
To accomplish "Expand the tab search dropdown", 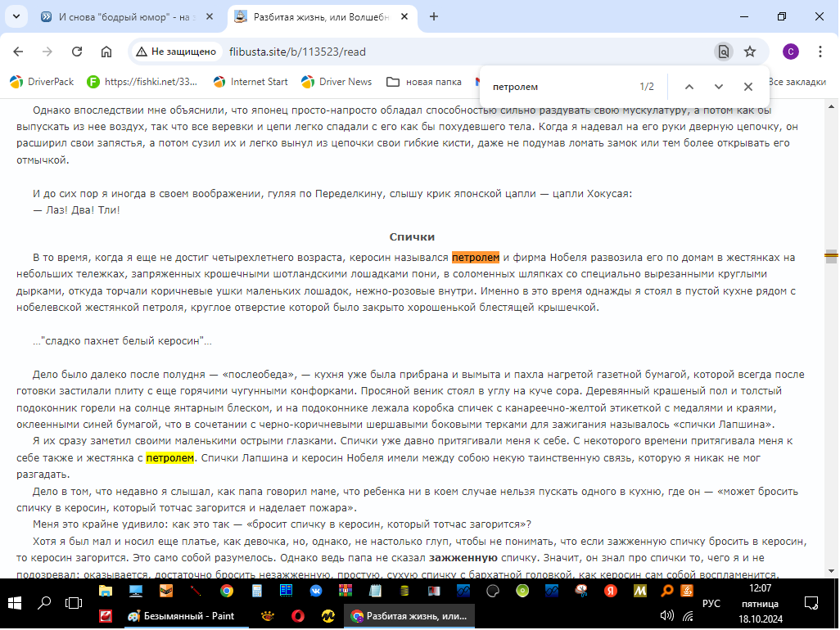I will pyautogui.click(x=16, y=16).
